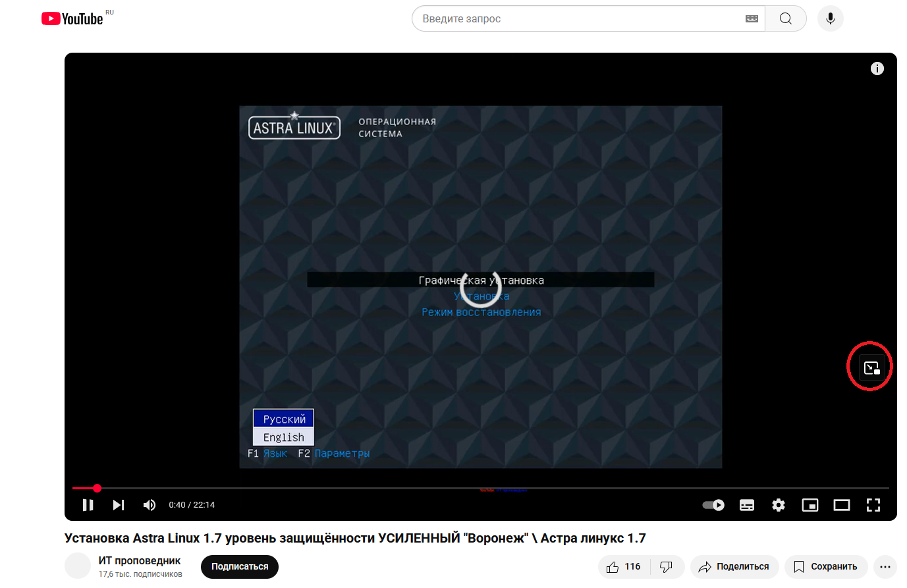Enable theater mode view

841,505
